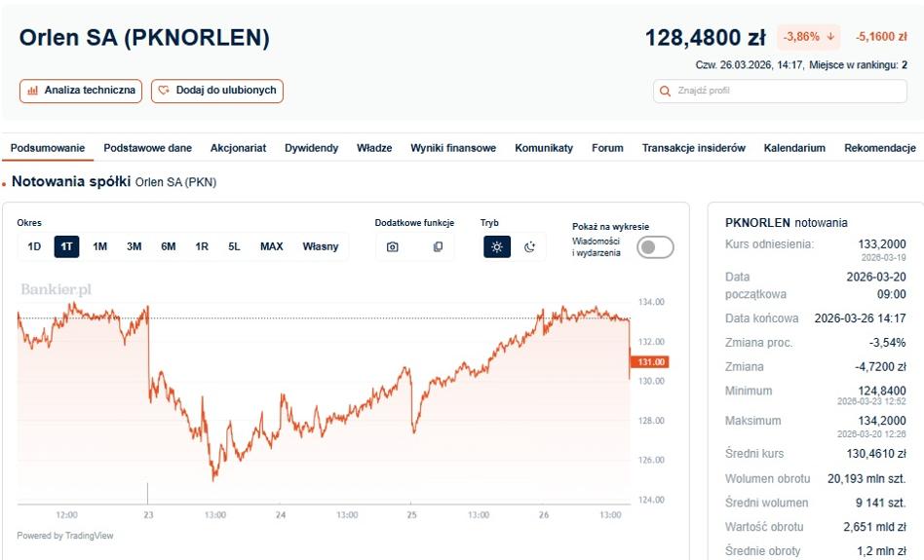Click the heart icon in Dodaj do ulubionych
The image size is (924, 560).
tap(164, 91)
